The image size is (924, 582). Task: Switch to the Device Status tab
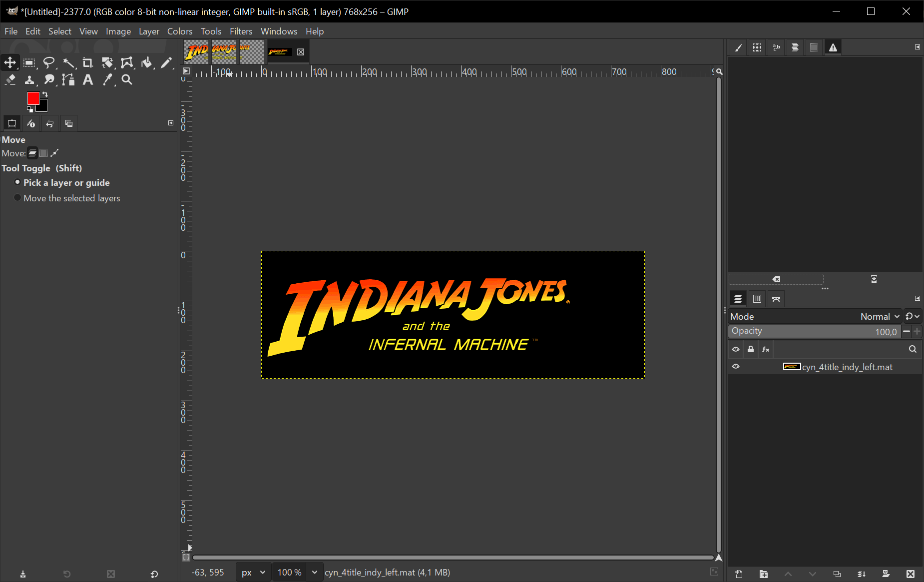pyautogui.click(x=31, y=123)
